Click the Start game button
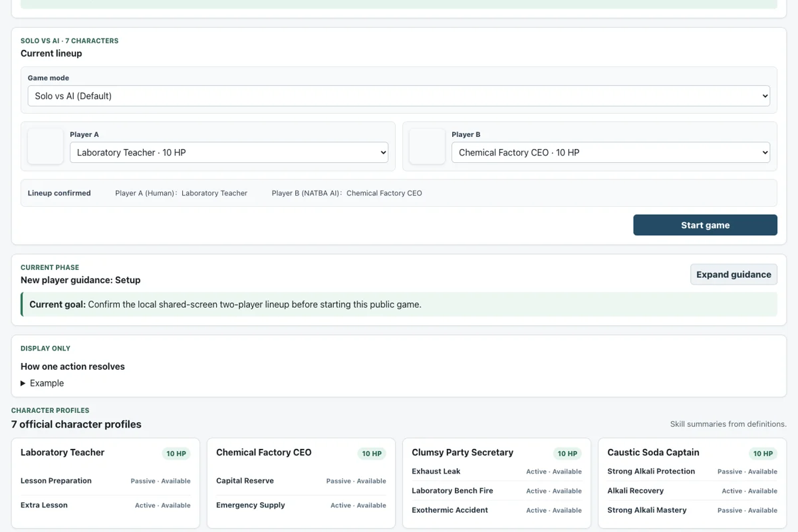 click(705, 225)
